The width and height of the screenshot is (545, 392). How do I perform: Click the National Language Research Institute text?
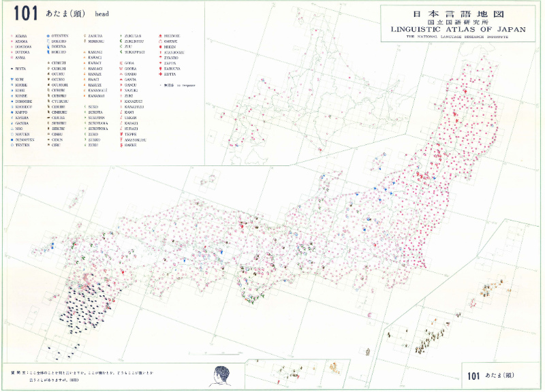click(x=455, y=37)
